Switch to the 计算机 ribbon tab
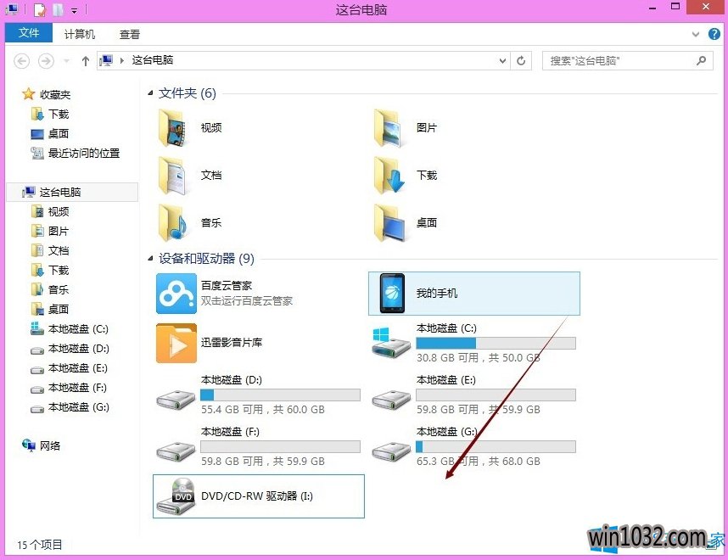 [80, 35]
